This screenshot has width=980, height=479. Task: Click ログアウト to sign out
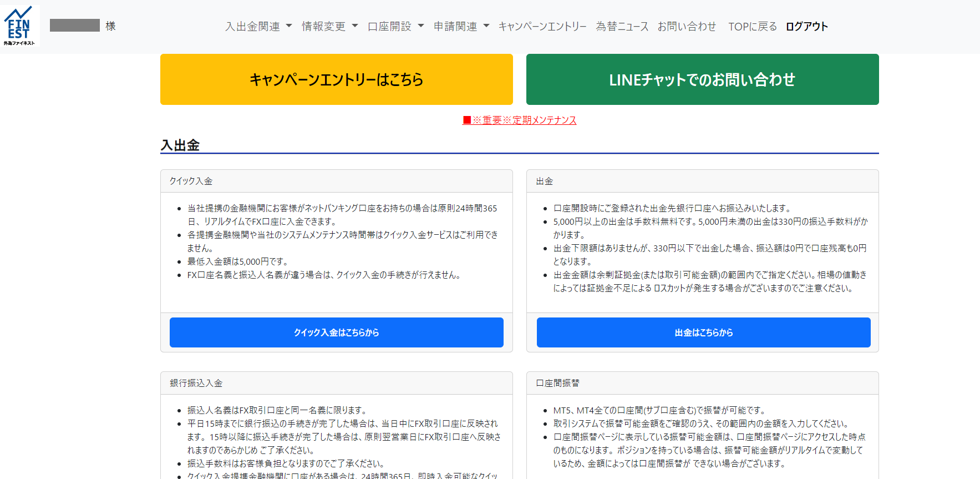[x=806, y=27]
